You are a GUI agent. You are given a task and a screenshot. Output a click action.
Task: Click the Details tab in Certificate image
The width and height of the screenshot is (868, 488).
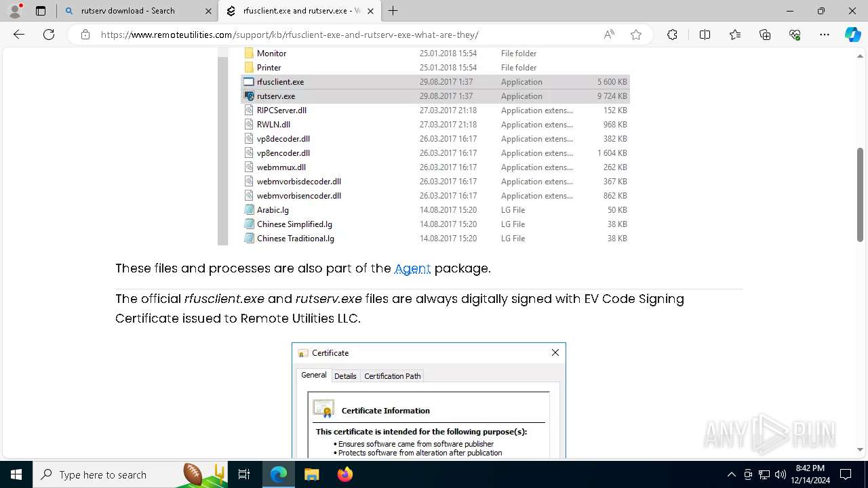[x=345, y=375]
